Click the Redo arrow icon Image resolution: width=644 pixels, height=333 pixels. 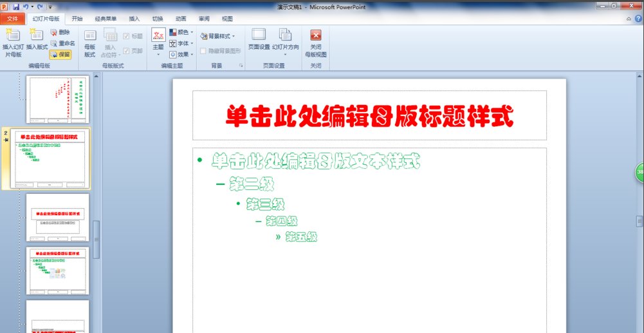[x=40, y=6]
